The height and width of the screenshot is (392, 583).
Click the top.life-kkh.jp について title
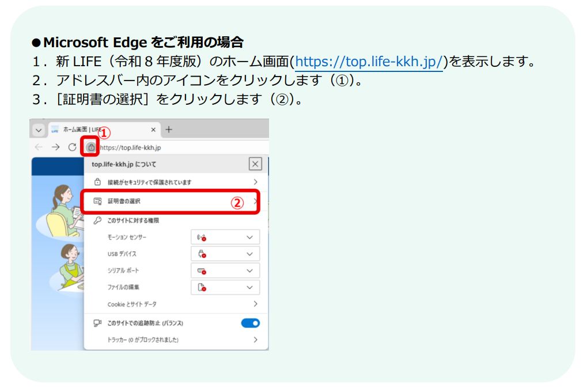[x=124, y=164]
